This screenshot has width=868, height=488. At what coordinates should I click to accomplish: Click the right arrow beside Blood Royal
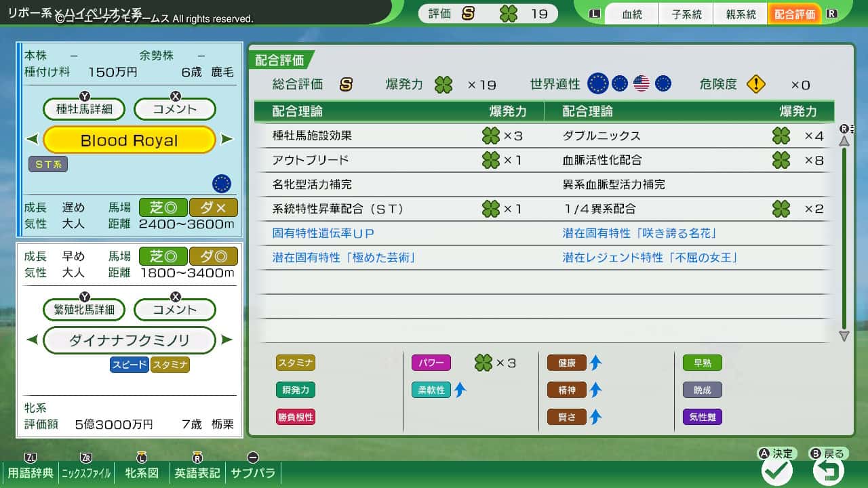[224, 140]
